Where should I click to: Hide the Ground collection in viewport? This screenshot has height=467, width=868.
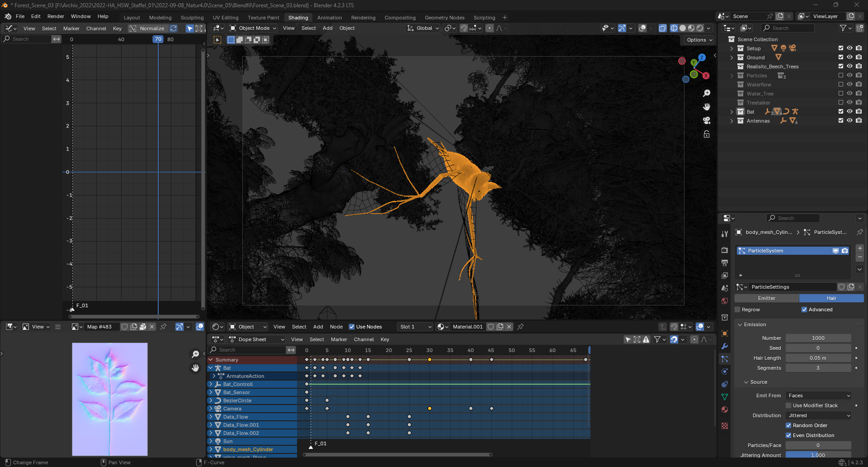850,57
